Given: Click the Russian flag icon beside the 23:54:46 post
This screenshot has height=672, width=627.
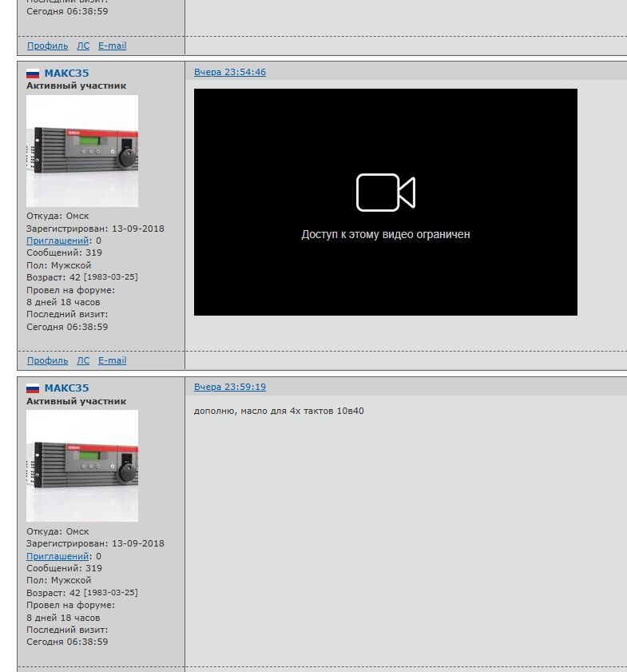Looking at the screenshot, I should pyautogui.click(x=33, y=74).
